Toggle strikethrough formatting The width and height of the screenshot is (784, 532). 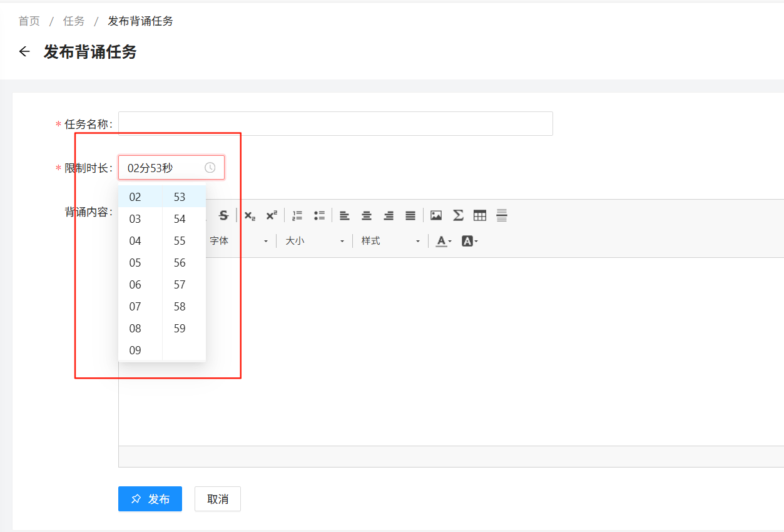click(x=223, y=215)
